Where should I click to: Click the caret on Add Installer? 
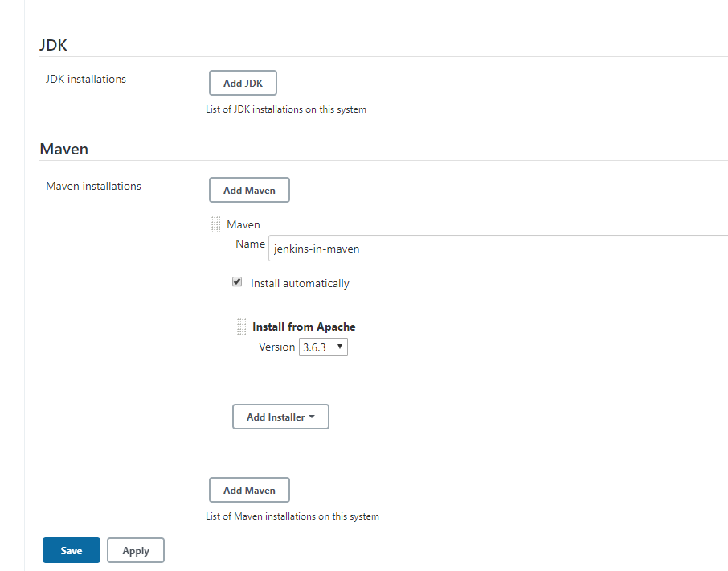[x=312, y=417]
